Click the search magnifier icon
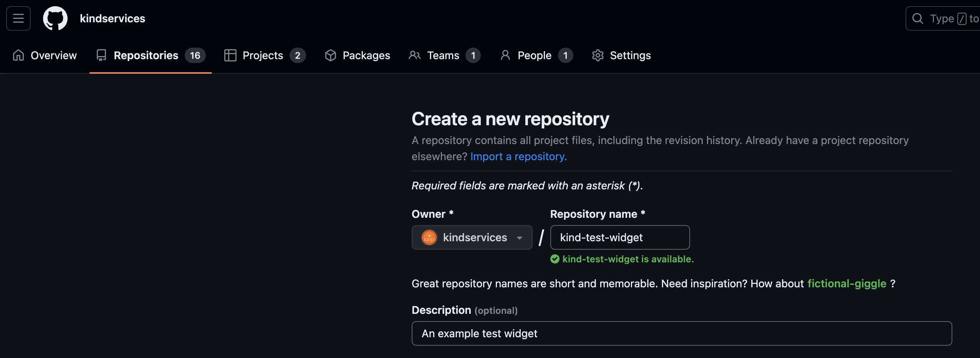This screenshot has width=980, height=358. pos(918,18)
